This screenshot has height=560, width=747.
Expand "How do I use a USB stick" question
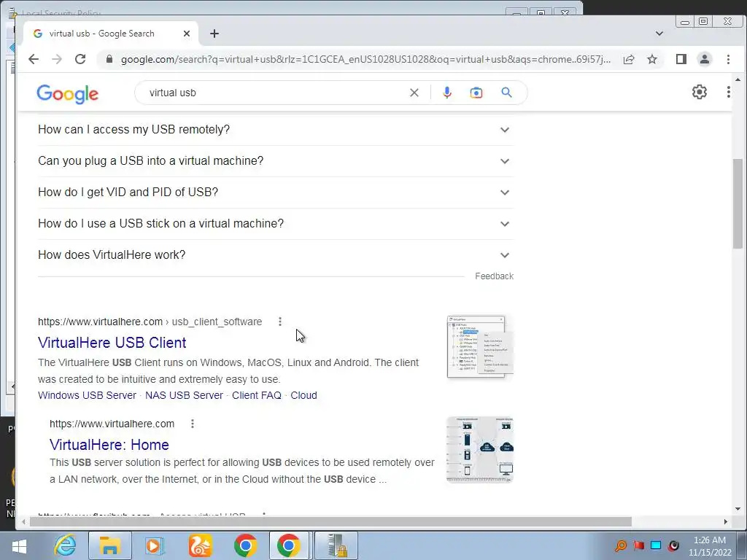coord(275,224)
